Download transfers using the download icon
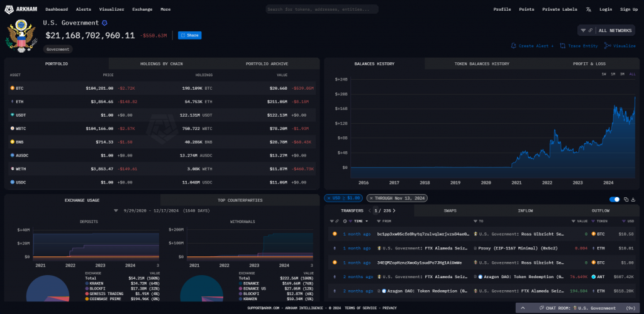Screen dimensions: 644x314 click(633, 199)
